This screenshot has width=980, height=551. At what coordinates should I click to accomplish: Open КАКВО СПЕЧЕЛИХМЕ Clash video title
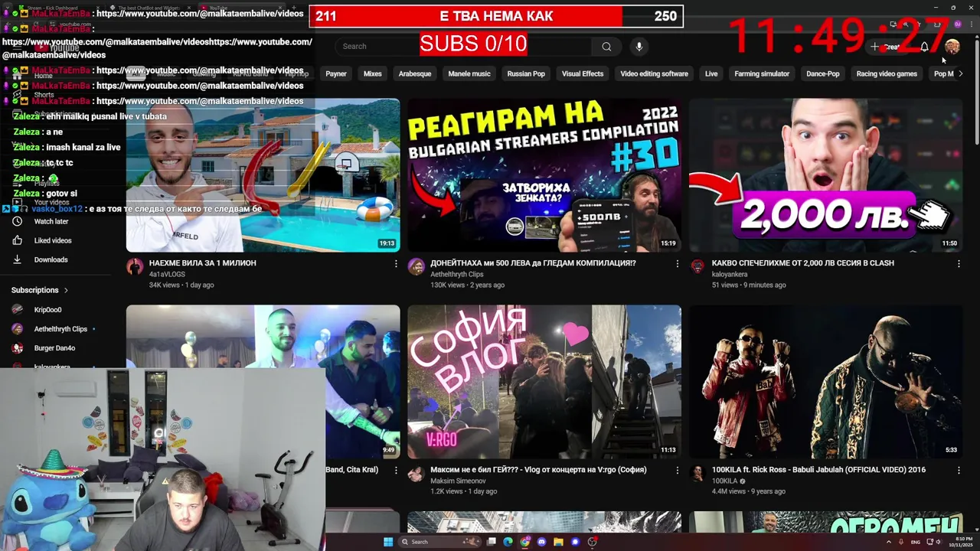[802, 263]
